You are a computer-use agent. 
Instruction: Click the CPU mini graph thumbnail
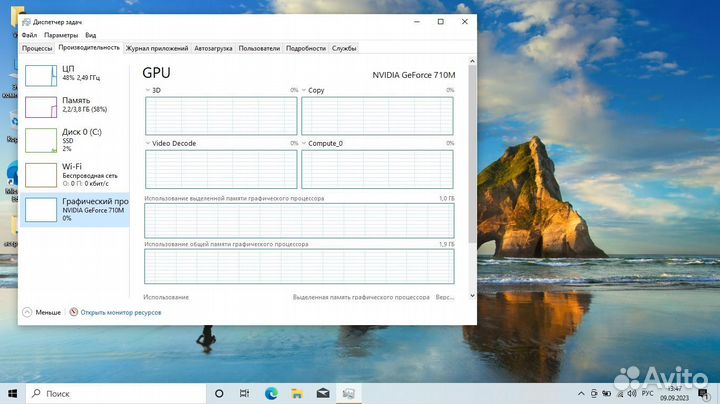click(41, 75)
